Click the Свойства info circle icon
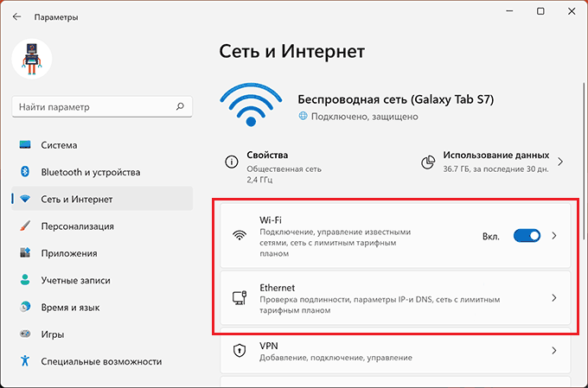 [232, 162]
